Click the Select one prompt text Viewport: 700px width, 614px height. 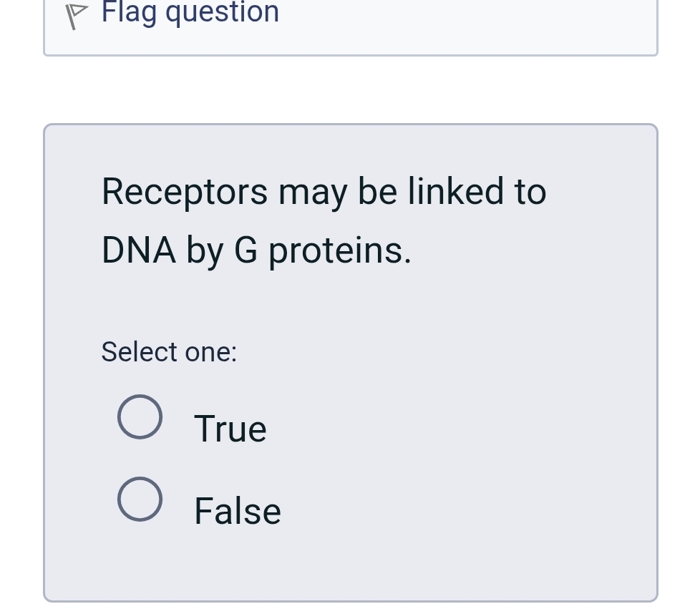(x=169, y=351)
